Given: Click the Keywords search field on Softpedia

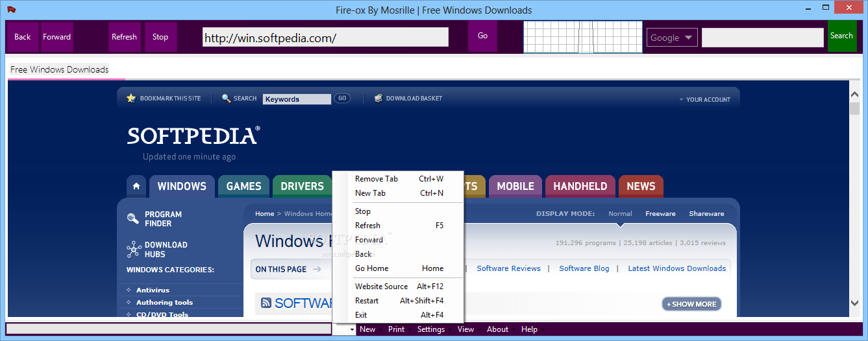Looking at the screenshot, I should pyautogui.click(x=297, y=99).
